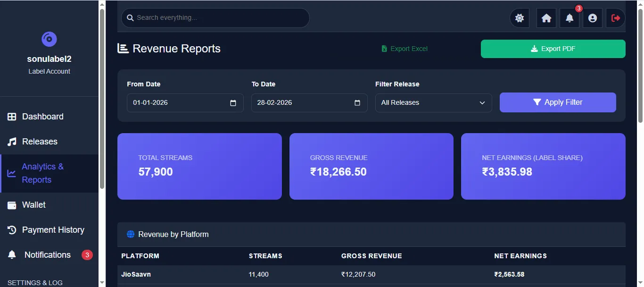Go to Dashboard in sidebar
This screenshot has height=287, width=644.
[x=49, y=117]
